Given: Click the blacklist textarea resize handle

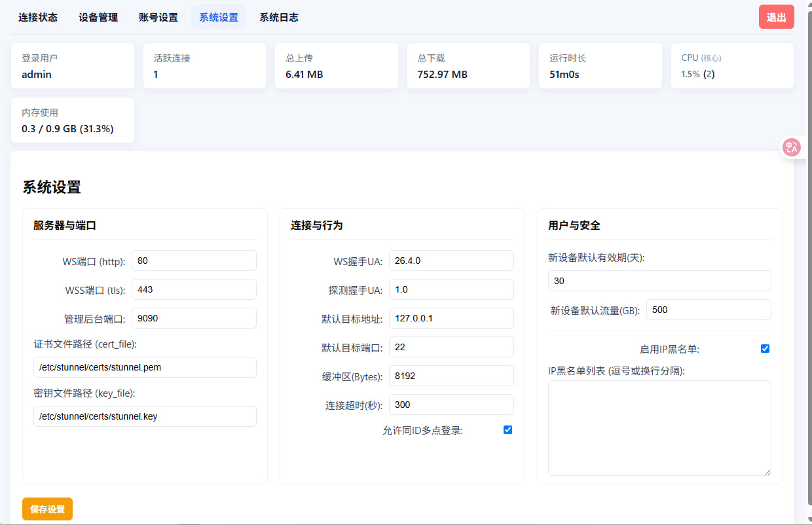Looking at the screenshot, I should [x=767, y=471].
